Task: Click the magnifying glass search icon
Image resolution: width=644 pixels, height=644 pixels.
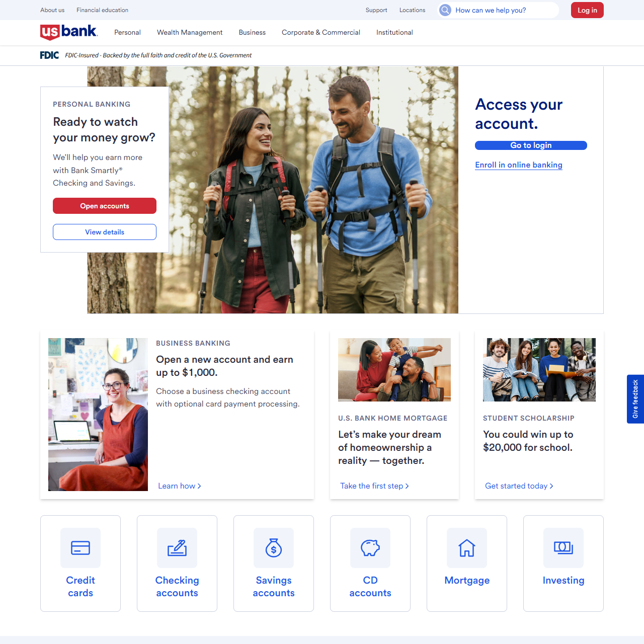Action: 445,10
